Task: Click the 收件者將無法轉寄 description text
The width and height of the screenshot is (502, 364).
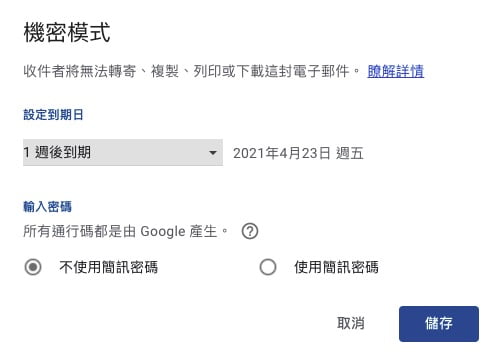Action: coord(80,71)
